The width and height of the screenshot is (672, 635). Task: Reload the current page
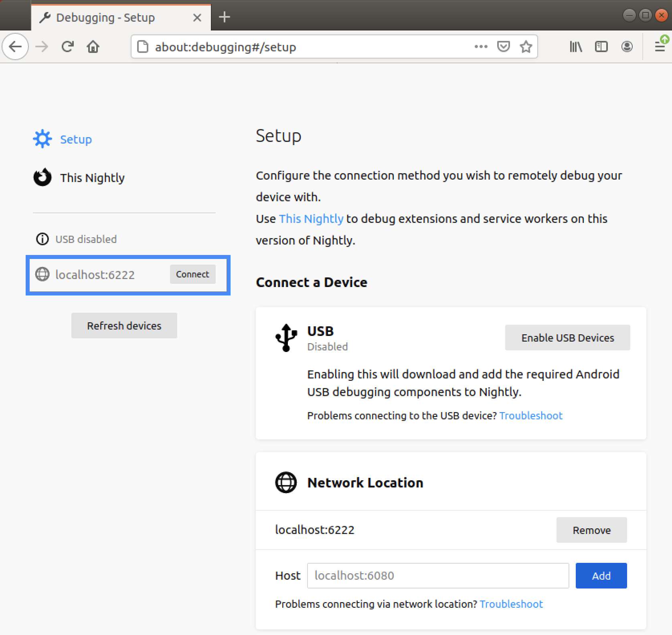tap(67, 47)
